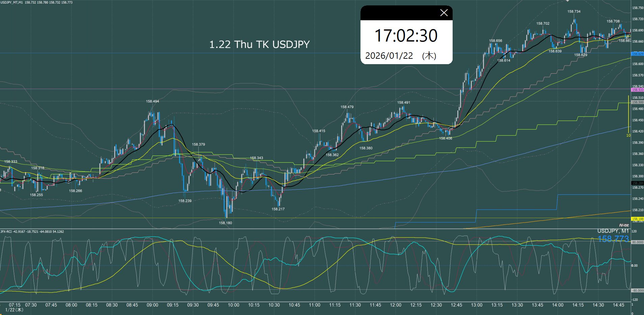Click the 09:00 mark on time axis
The width and height of the screenshot is (644, 315).
coord(152,305)
